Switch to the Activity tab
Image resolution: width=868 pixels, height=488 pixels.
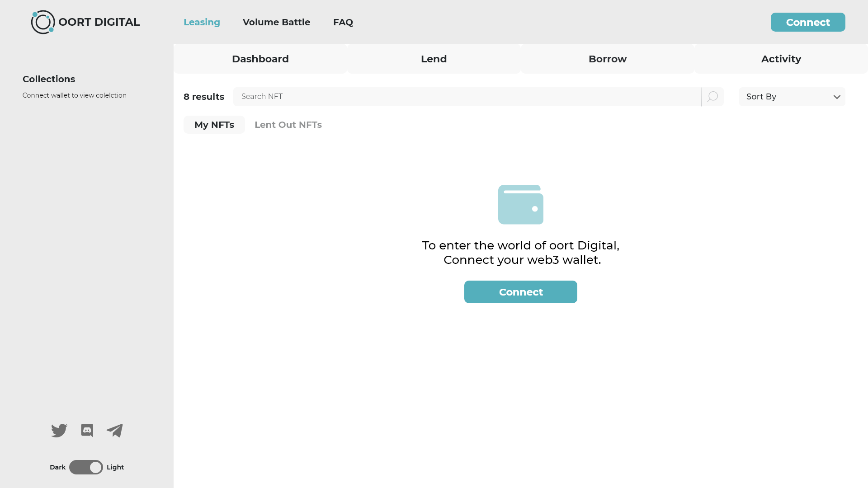pyautogui.click(x=781, y=59)
